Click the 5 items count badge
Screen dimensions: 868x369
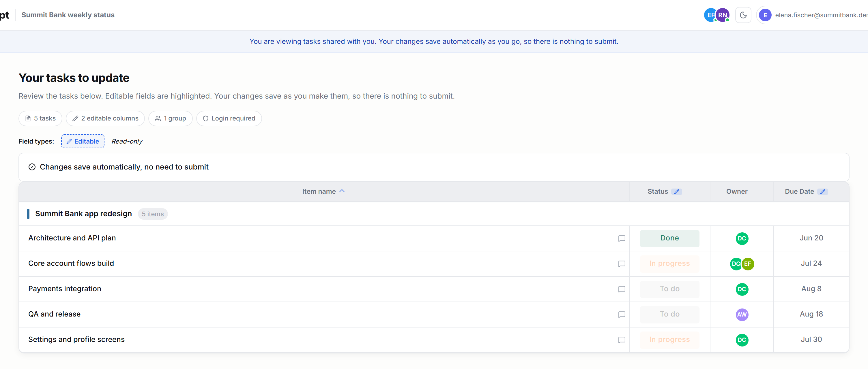[153, 214]
